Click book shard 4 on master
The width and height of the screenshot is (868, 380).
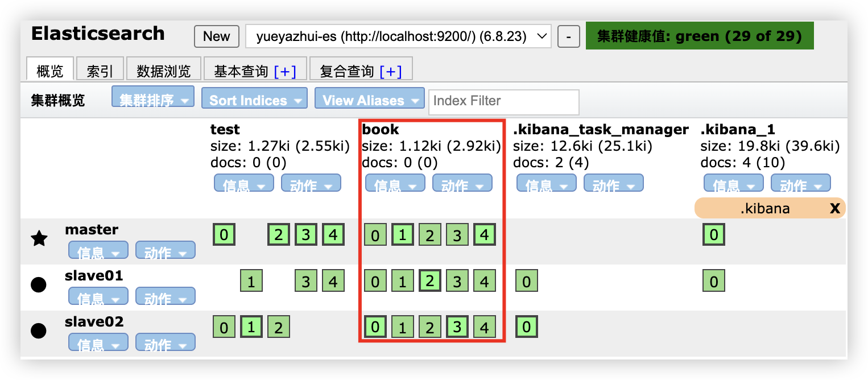[x=485, y=235]
